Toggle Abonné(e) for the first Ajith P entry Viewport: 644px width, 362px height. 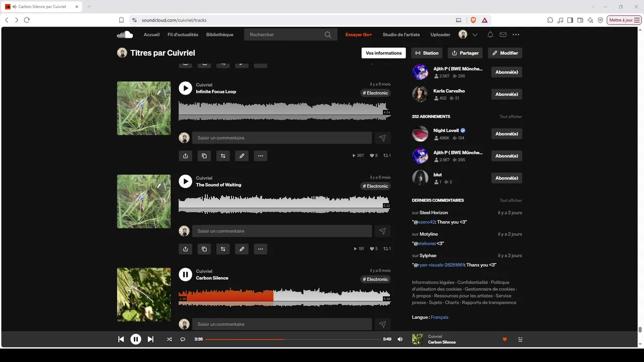[x=507, y=72]
